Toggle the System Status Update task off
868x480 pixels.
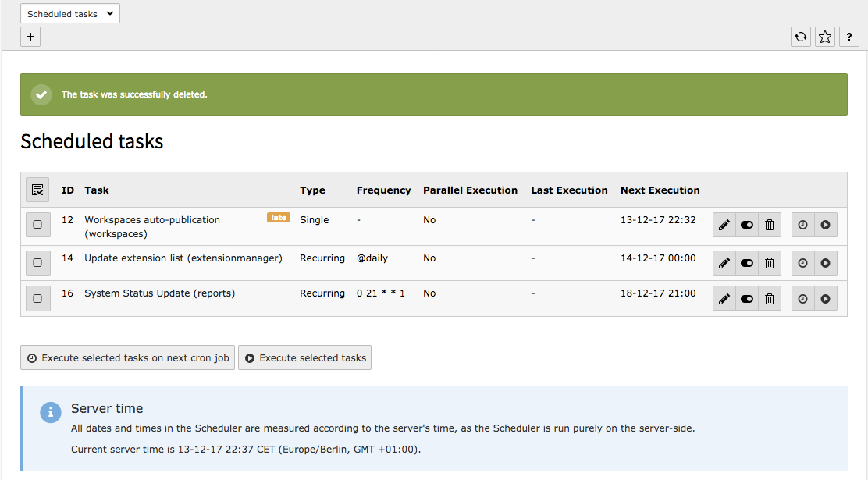[x=747, y=299]
